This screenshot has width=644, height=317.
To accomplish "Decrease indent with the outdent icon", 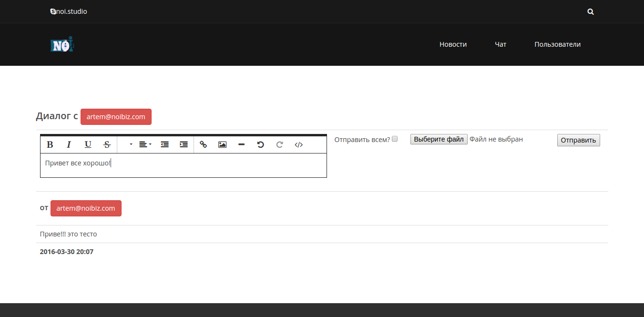I will point(164,144).
